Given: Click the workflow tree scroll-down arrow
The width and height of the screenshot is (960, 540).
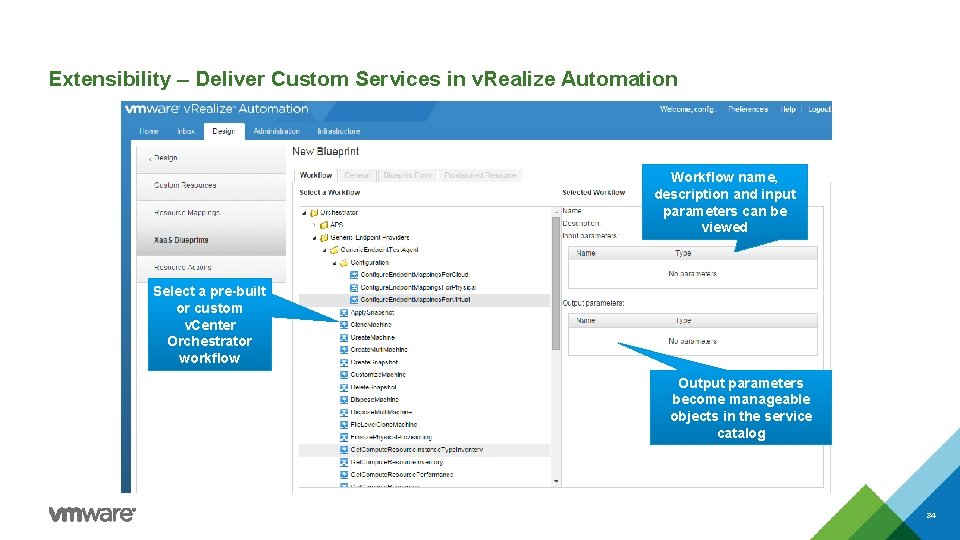Looking at the screenshot, I should point(556,481).
